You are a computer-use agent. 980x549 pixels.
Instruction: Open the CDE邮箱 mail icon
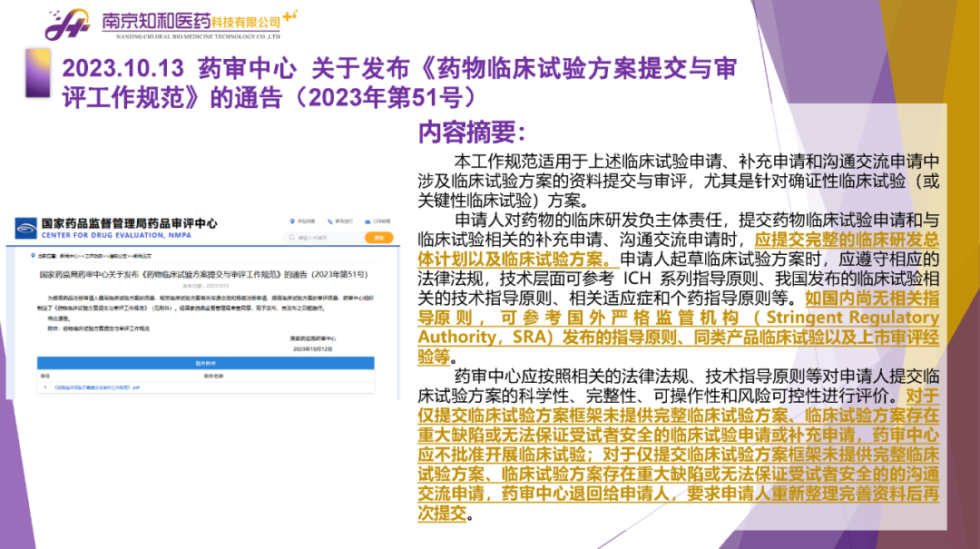coord(367,221)
